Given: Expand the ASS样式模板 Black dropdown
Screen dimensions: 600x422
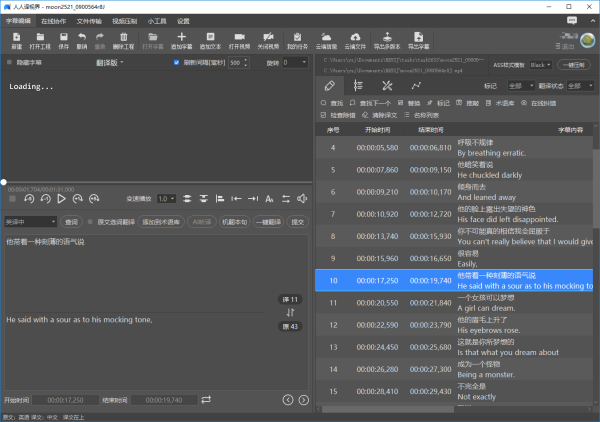Looking at the screenshot, I should [540, 63].
